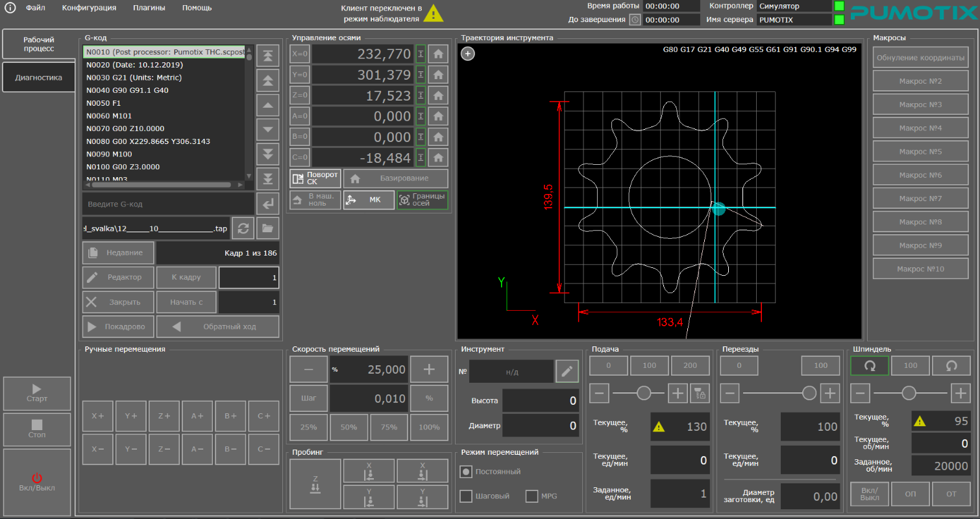Adjust the Подача feed slider
This screenshot has height=519, width=980.
point(644,392)
